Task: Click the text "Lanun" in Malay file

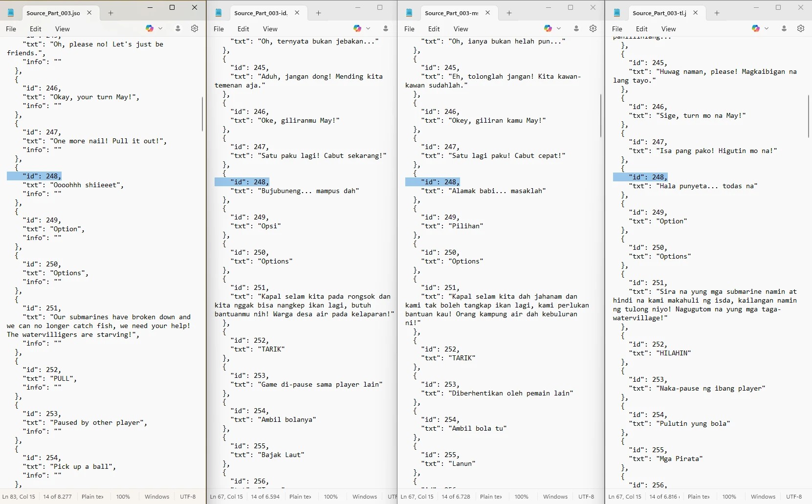Action: point(462,464)
